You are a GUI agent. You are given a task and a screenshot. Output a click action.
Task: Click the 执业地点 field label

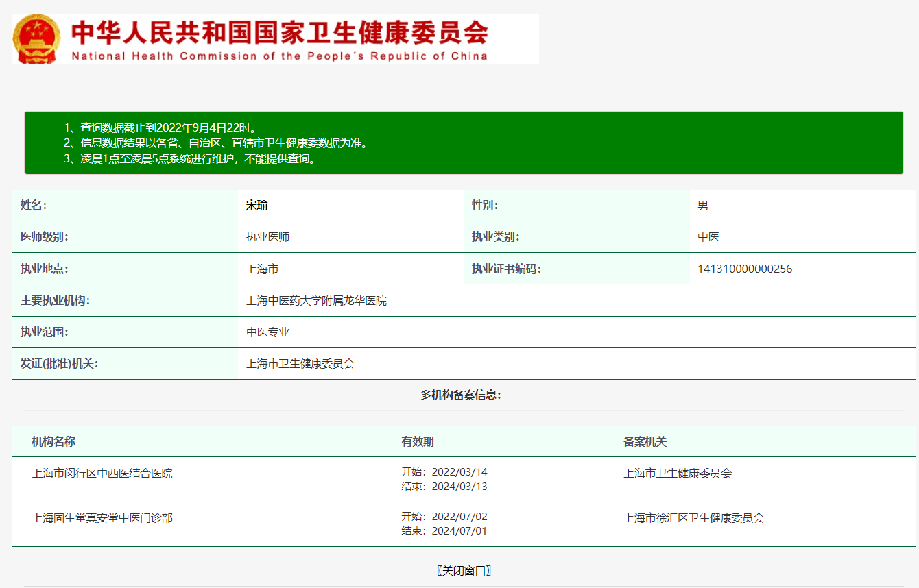click(x=45, y=269)
